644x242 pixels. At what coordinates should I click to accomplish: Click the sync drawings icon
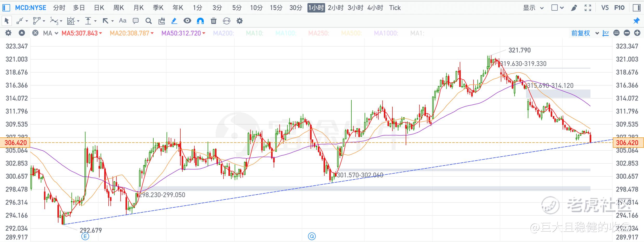click(x=227, y=21)
